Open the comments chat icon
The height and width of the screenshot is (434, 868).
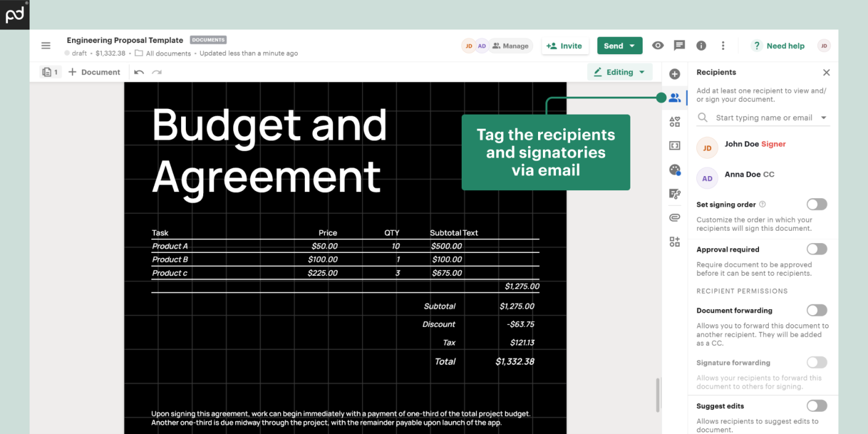(680, 46)
